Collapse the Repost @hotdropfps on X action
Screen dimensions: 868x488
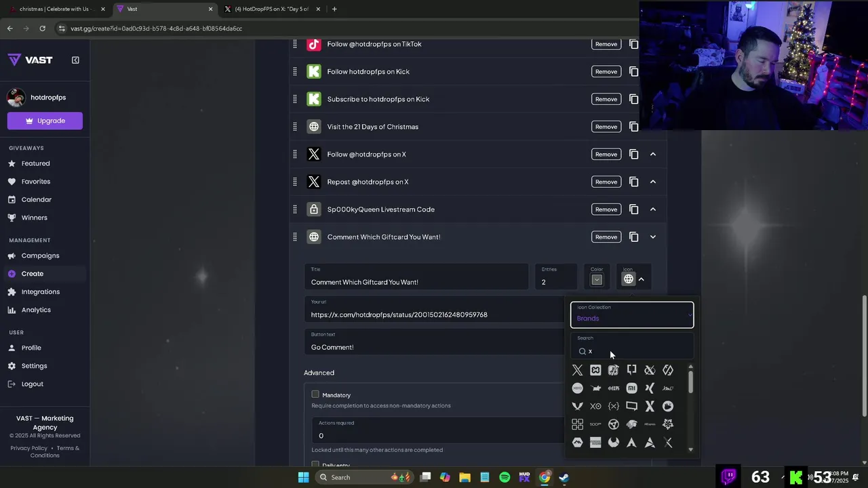(x=653, y=182)
